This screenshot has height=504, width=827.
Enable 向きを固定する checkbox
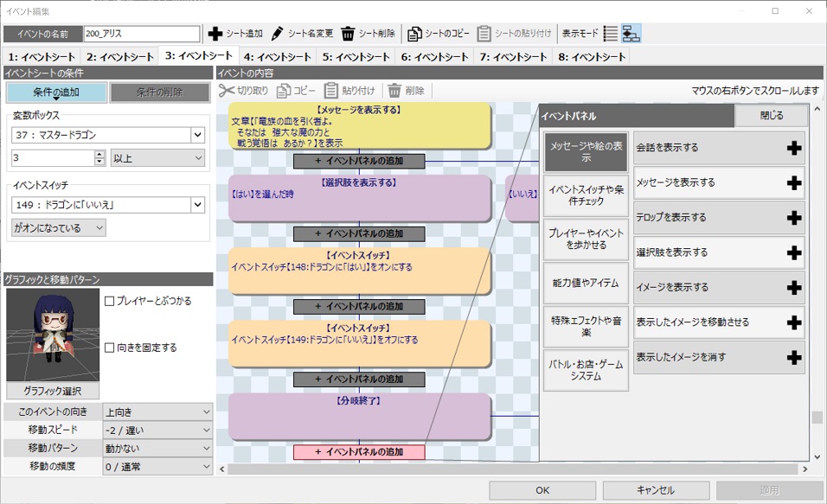pos(110,348)
